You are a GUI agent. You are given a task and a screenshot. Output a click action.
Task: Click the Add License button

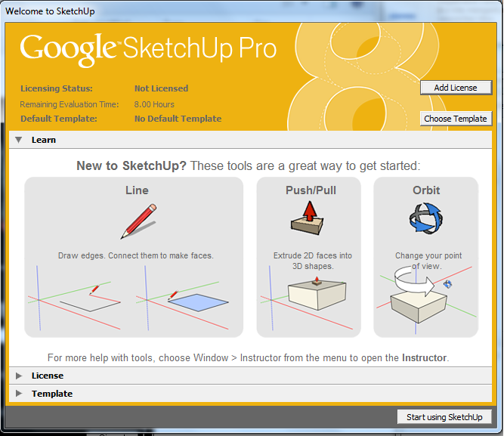[456, 88]
